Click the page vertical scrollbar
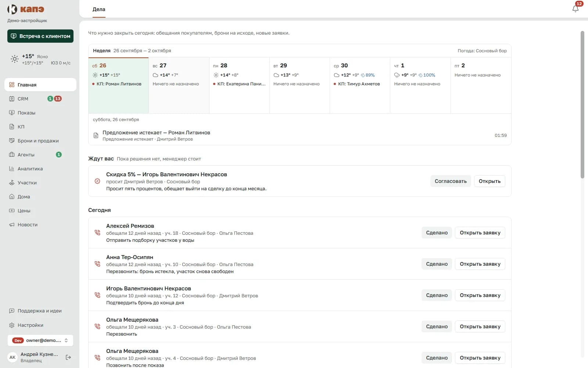Image resolution: width=588 pixels, height=368 pixels. click(x=582, y=105)
